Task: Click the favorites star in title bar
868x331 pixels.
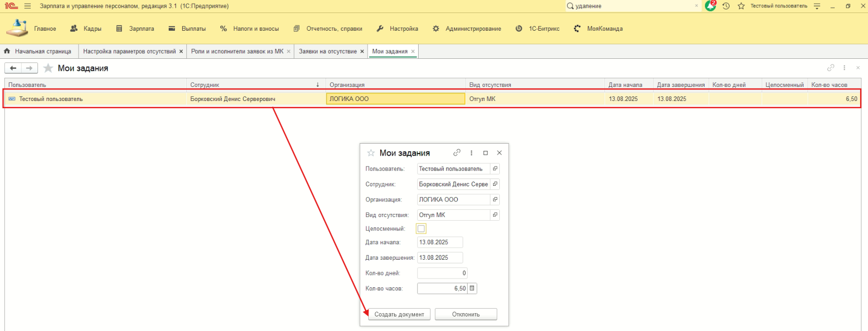Action: coord(741,6)
